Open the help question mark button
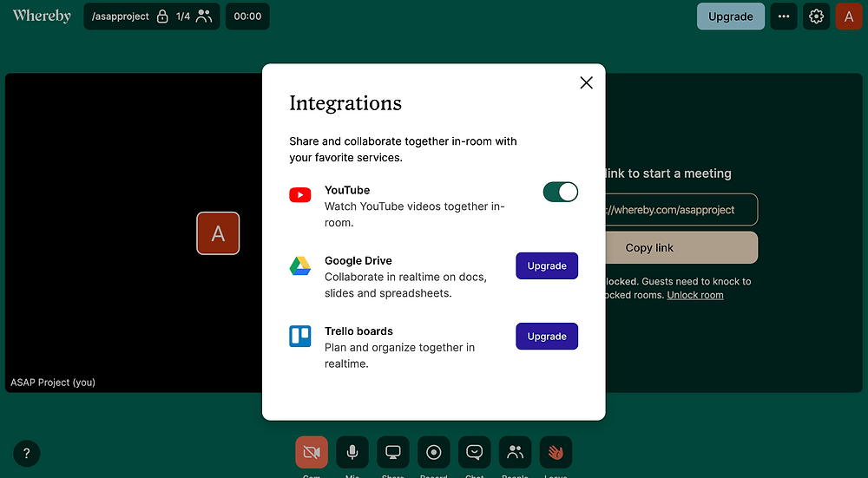The height and width of the screenshot is (478, 868). [x=27, y=454]
